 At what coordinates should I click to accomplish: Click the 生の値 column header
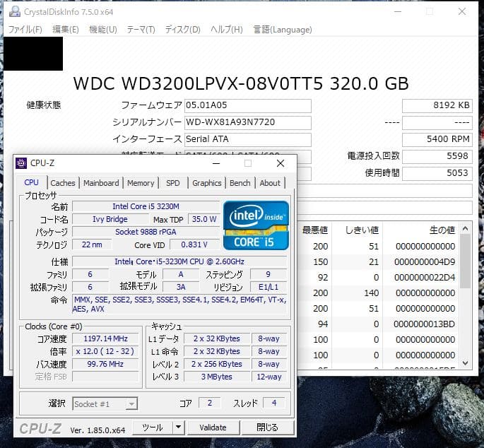[x=442, y=230]
